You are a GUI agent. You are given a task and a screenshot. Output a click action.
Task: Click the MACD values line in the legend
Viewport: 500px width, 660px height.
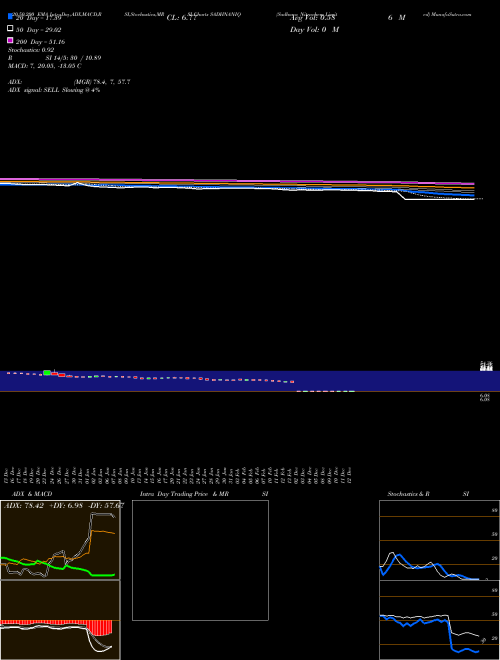pos(45,66)
